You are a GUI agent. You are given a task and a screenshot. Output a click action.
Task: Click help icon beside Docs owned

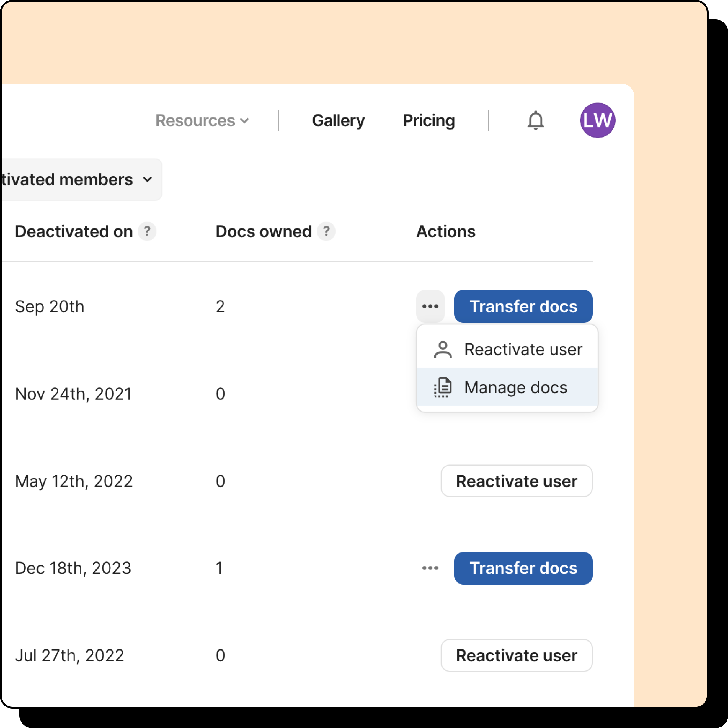tap(326, 231)
